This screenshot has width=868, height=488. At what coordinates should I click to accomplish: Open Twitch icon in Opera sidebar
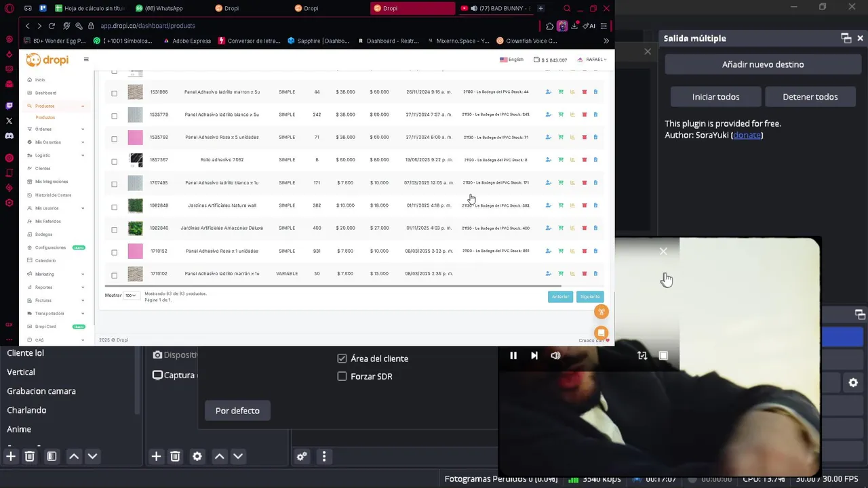[x=9, y=106]
